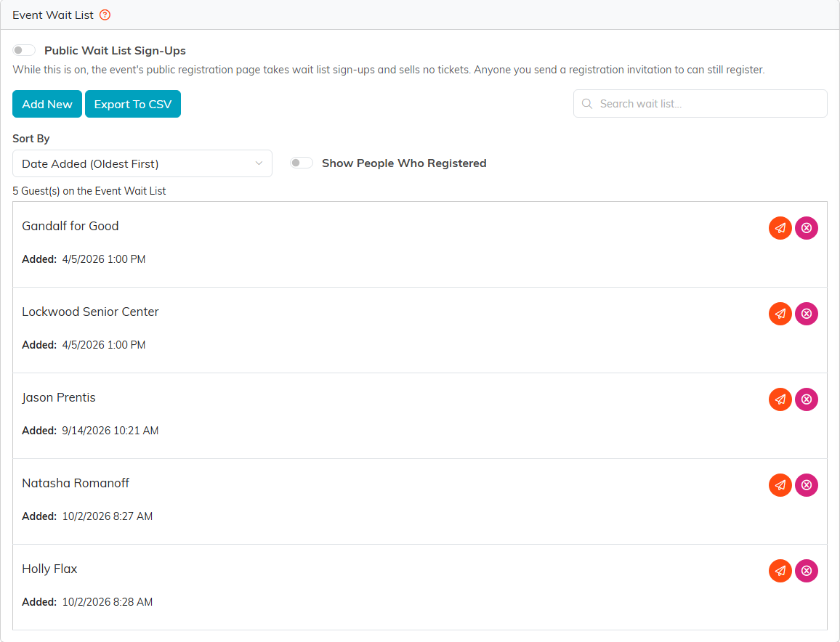Image resolution: width=840 pixels, height=642 pixels.
Task: Send invitation to Lockwood Senior Center
Action: 780,314
